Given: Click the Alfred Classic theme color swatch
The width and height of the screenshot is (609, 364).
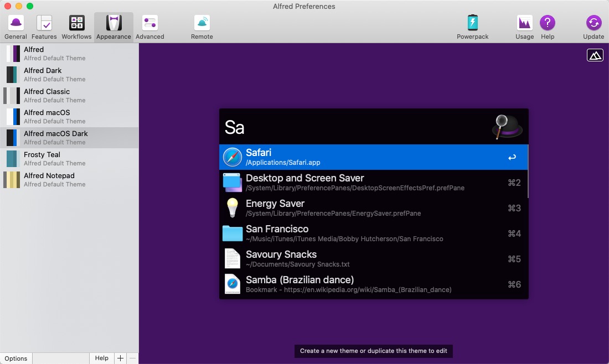Looking at the screenshot, I should pos(12,96).
